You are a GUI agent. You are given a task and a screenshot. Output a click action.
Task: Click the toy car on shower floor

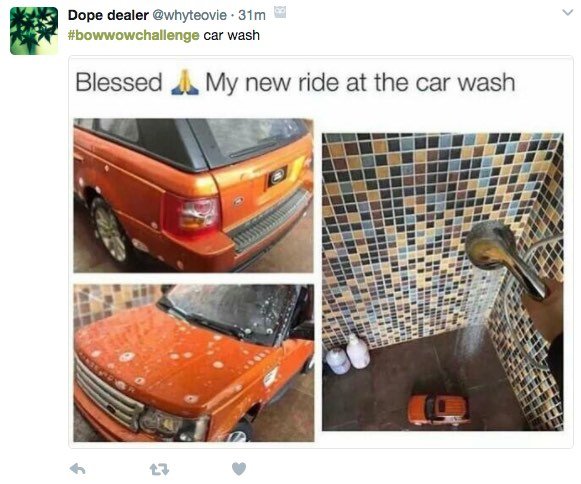[x=439, y=409]
